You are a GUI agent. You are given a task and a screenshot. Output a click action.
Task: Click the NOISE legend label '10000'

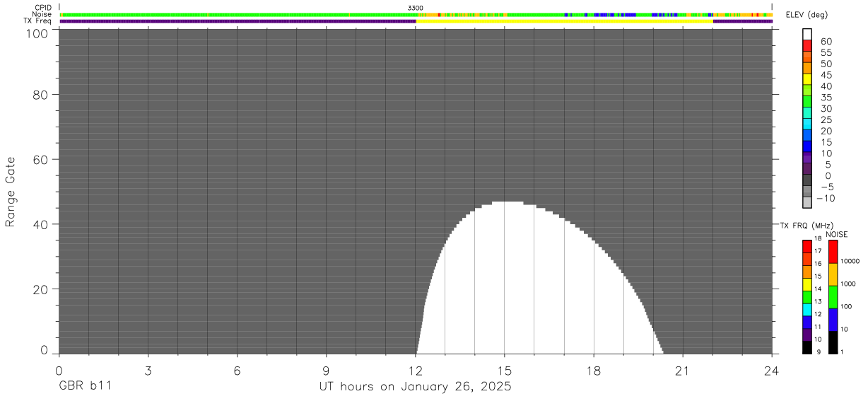(x=849, y=261)
